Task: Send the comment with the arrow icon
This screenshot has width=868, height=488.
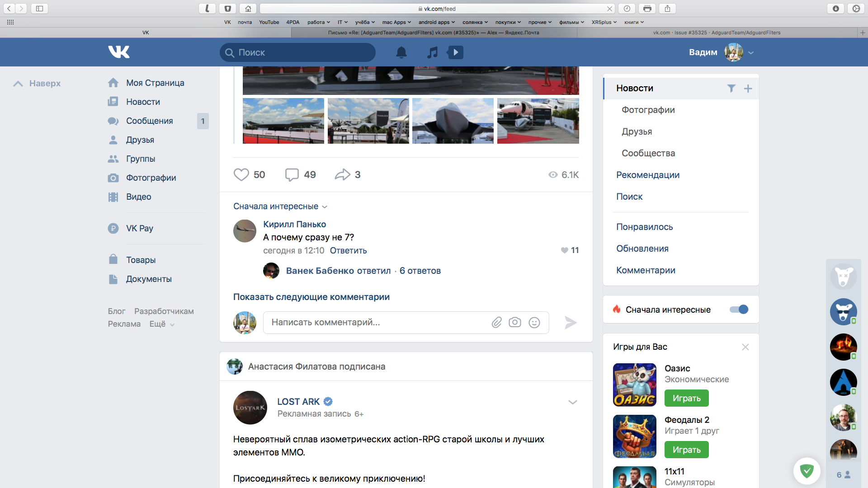Action: (571, 323)
